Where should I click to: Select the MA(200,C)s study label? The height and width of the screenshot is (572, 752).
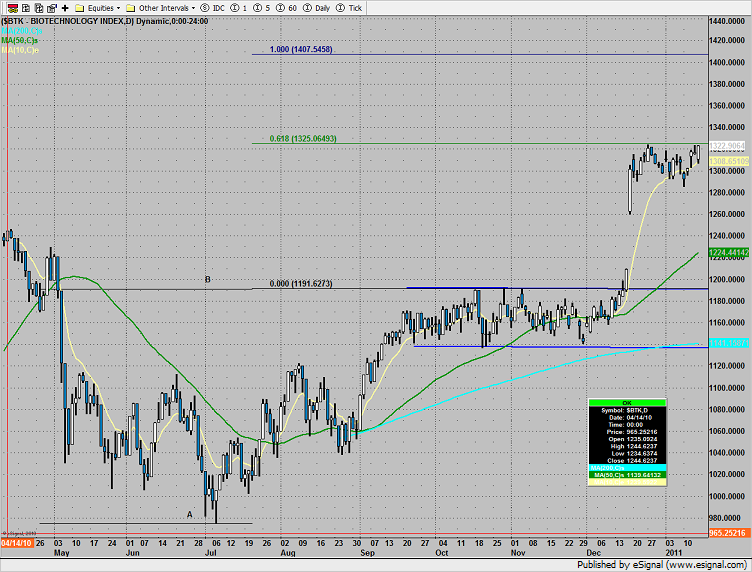pyautogui.click(x=22, y=31)
